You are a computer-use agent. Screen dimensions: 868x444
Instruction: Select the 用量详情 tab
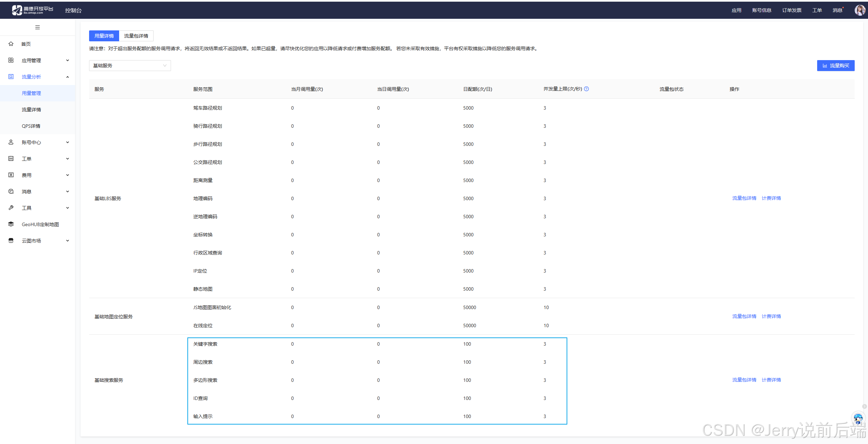(x=104, y=36)
